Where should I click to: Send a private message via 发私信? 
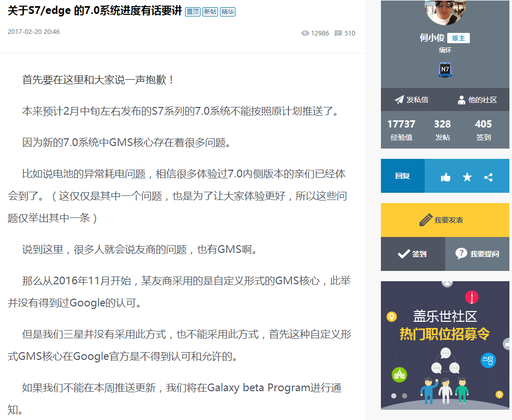(412, 100)
